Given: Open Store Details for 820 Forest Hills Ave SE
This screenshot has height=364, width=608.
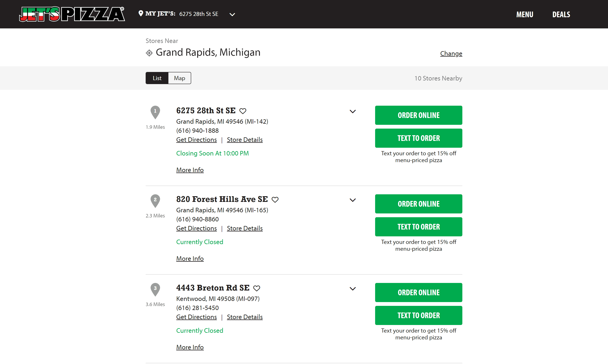Looking at the screenshot, I should [x=245, y=228].
